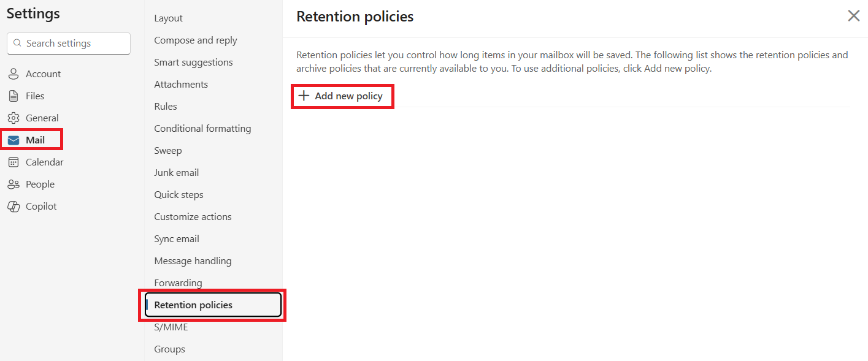Screen dimensions: 868x361
Task: Choose Conditional formatting
Action: (202, 129)
